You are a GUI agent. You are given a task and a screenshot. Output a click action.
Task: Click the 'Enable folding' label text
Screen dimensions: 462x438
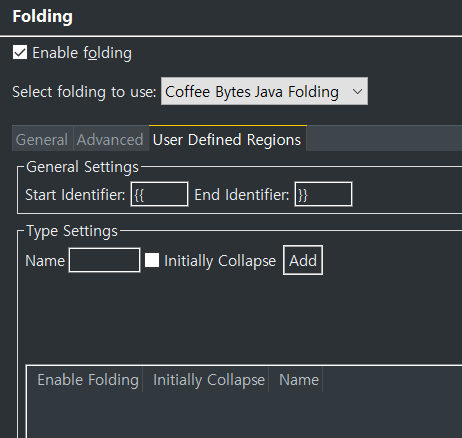coord(82,53)
